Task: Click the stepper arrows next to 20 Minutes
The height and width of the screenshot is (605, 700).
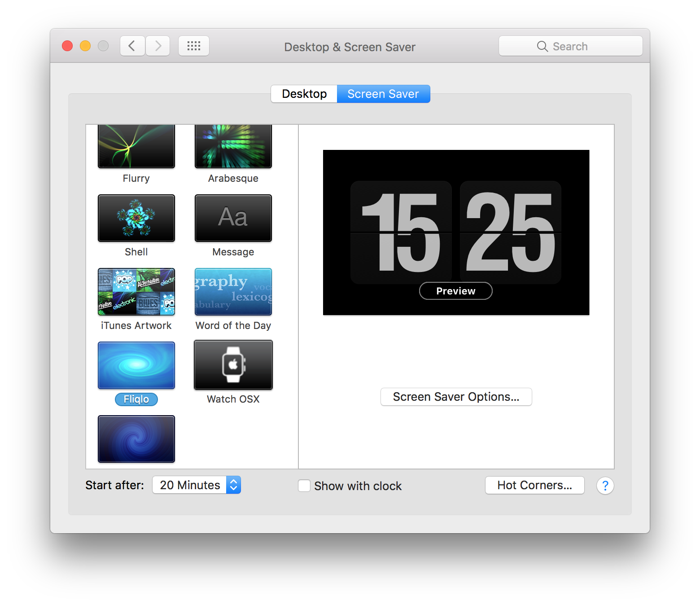Action: [x=233, y=485]
